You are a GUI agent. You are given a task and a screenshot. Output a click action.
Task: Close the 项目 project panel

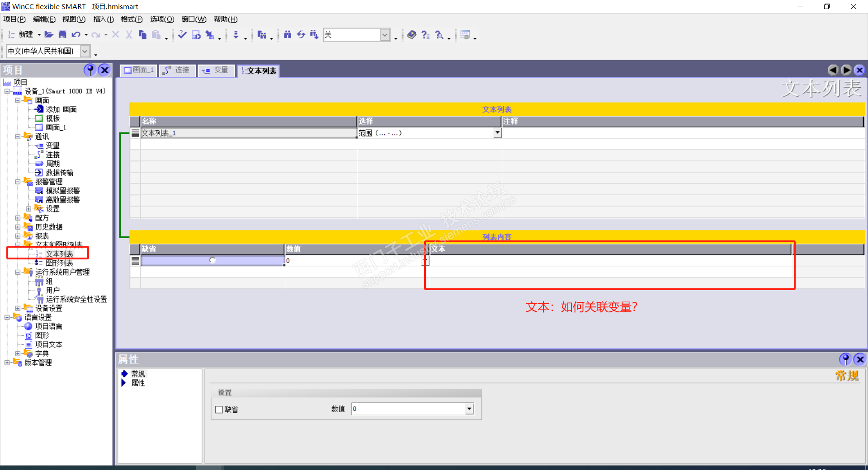coord(104,70)
